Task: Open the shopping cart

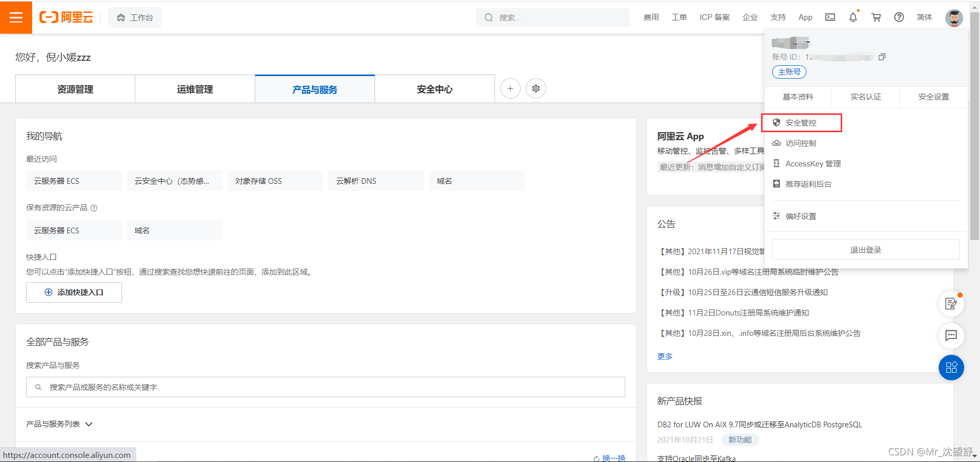Action: point(876,17)
